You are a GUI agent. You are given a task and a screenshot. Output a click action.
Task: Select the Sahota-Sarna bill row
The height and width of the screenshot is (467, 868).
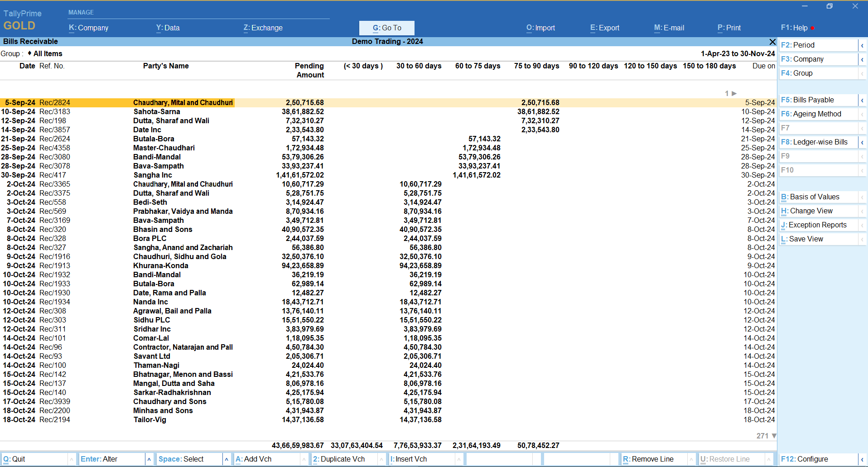coord(181,111)
